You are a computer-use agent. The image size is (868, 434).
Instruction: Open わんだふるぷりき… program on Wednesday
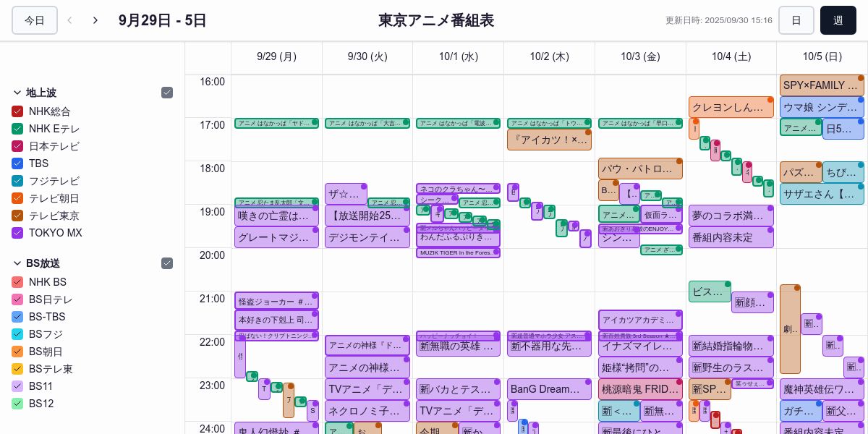[x=459, y=237]
